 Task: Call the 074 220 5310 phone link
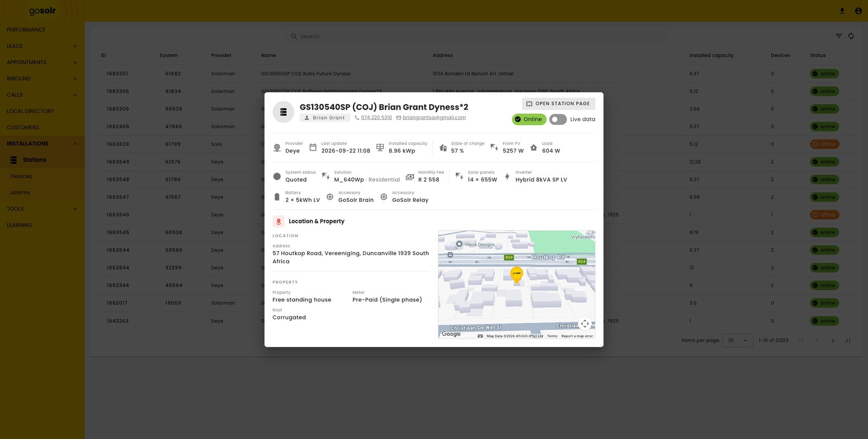(x=376, y=118)
